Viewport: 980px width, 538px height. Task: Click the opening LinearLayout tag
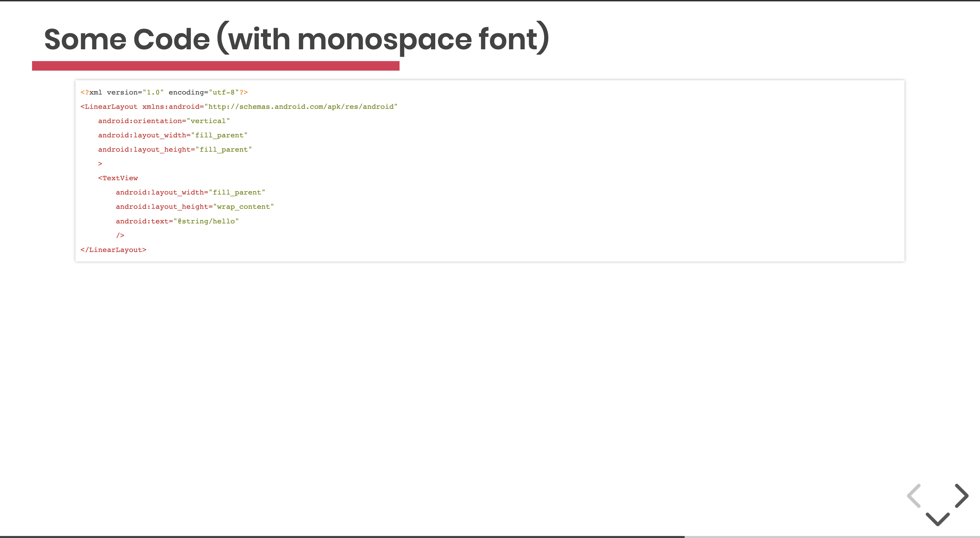click(x=109, y=107)
